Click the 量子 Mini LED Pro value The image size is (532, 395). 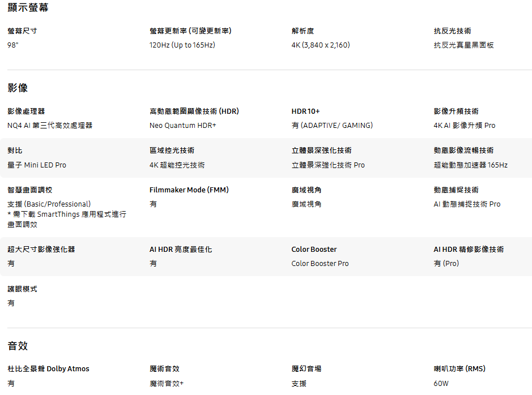click(37, 165)
